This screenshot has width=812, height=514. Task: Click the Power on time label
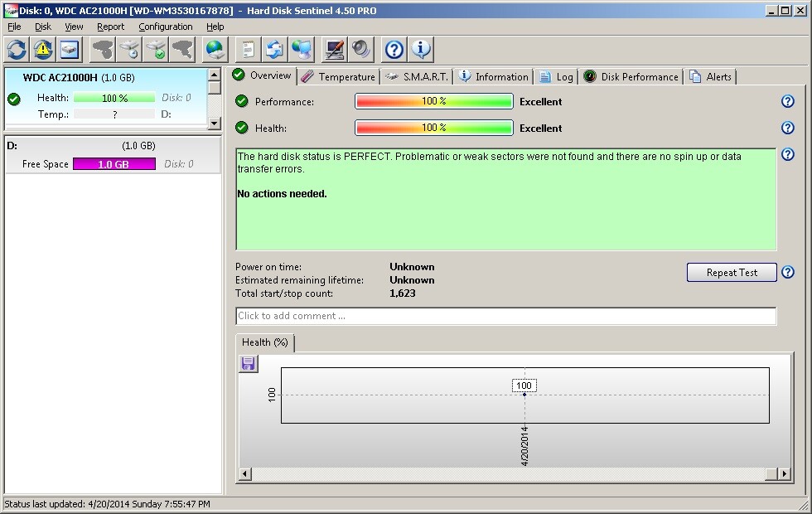pyautogui.click(x=268, y=267)
